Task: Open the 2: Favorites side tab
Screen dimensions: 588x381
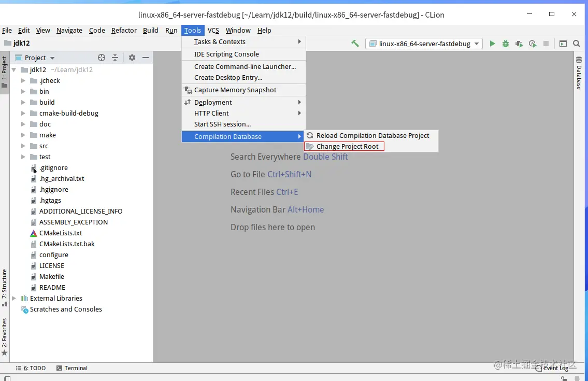Action: pos(5,337)
